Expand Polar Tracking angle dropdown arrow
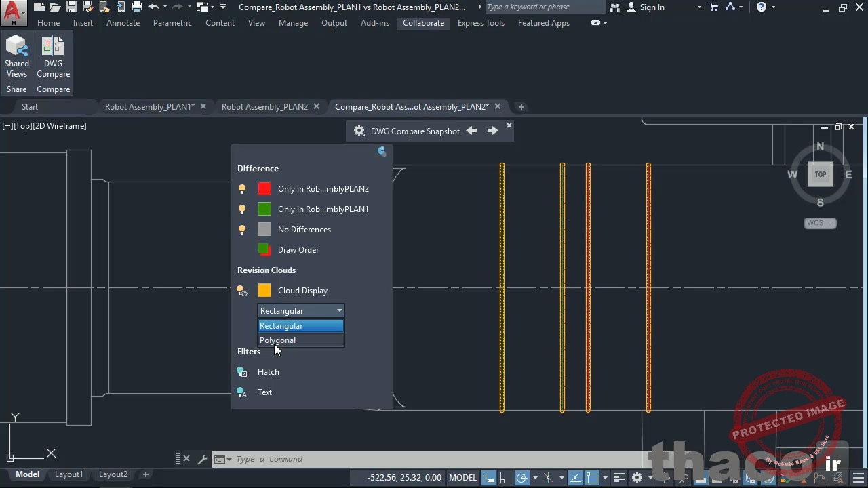The image size is (868, 488). pyautogui.click(x=534, y=478)
